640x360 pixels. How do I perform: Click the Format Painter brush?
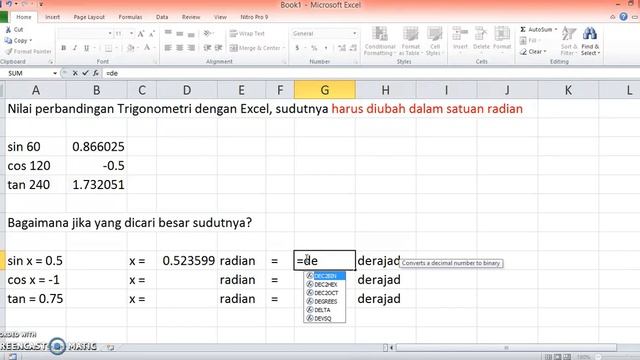click(9, 51)
